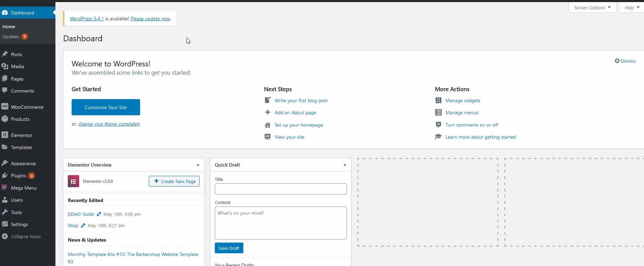Click the Dismiss link text
The image size is (644, 266).
click(629, 61)
